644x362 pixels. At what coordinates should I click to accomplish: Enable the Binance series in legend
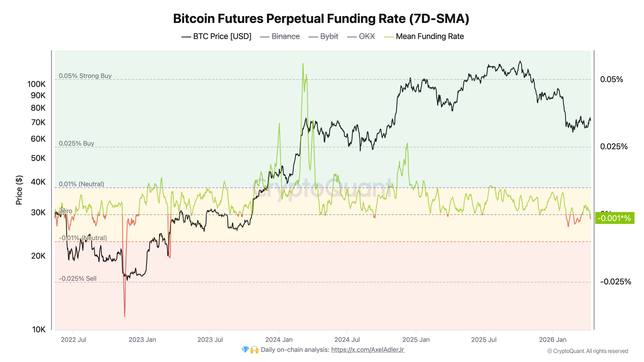pos(285,37)
